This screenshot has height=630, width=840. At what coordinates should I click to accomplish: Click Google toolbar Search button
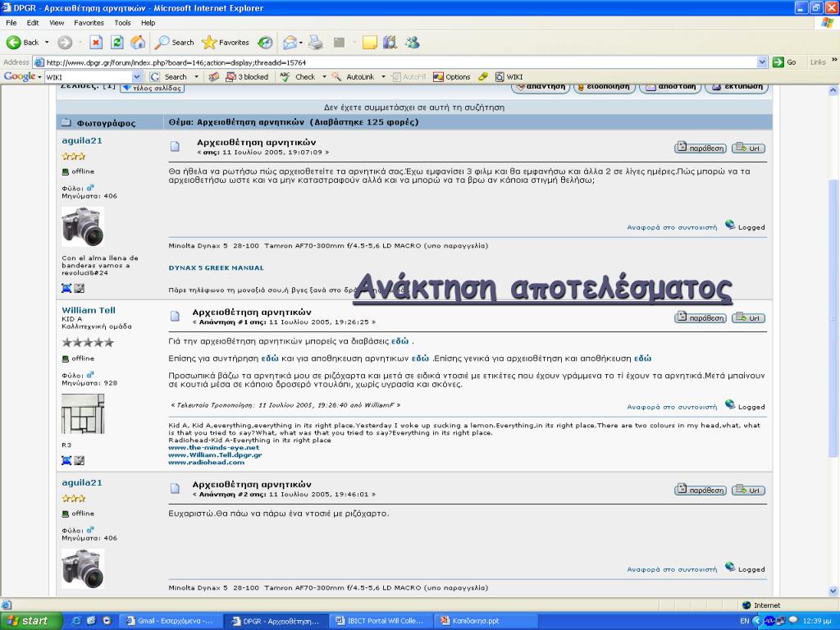tap(169, 77)
